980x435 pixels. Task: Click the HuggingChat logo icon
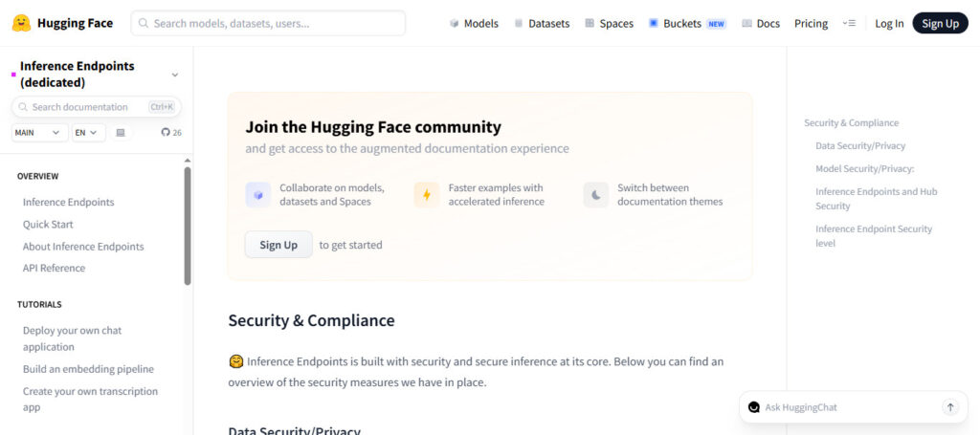[x=754, y=407]
